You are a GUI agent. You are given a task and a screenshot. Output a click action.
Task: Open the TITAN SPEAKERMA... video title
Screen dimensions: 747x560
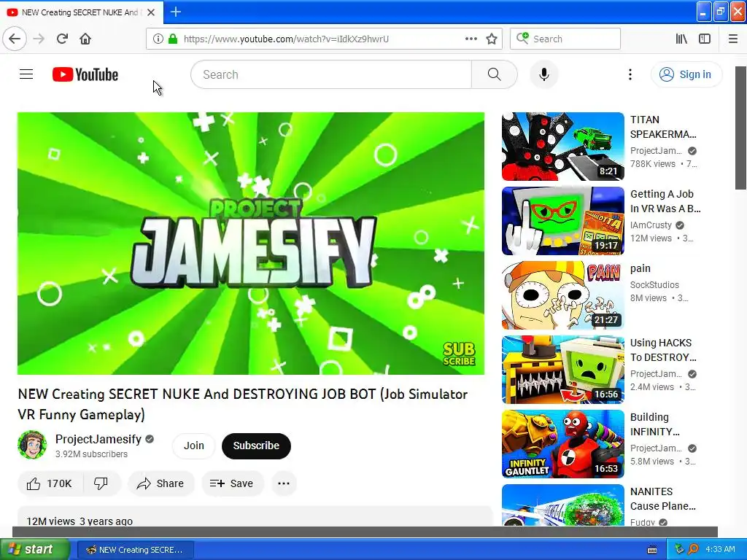point(663,127)
